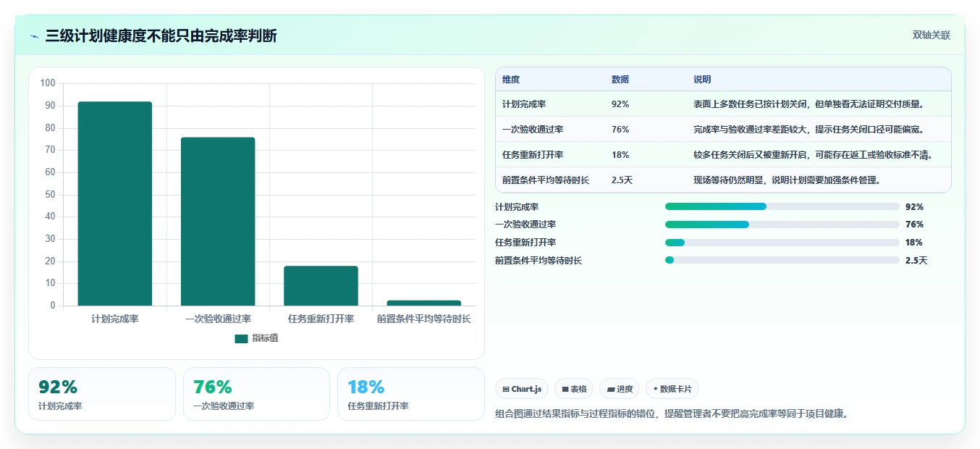This screenshot has width=980, height=449.
Task: Click the 计划完成率 progress bar
Action: coord(782,206)
